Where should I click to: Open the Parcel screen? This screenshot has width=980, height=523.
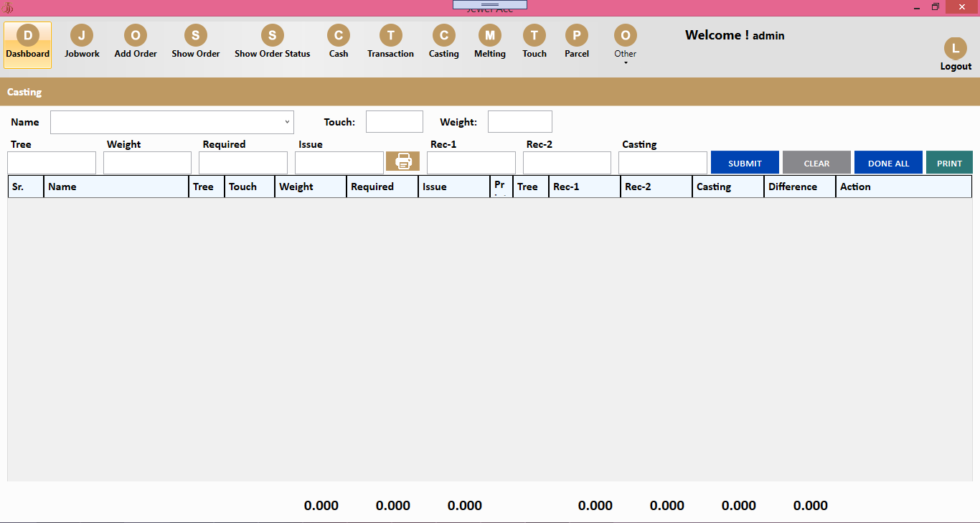click(x=576, y=43)
